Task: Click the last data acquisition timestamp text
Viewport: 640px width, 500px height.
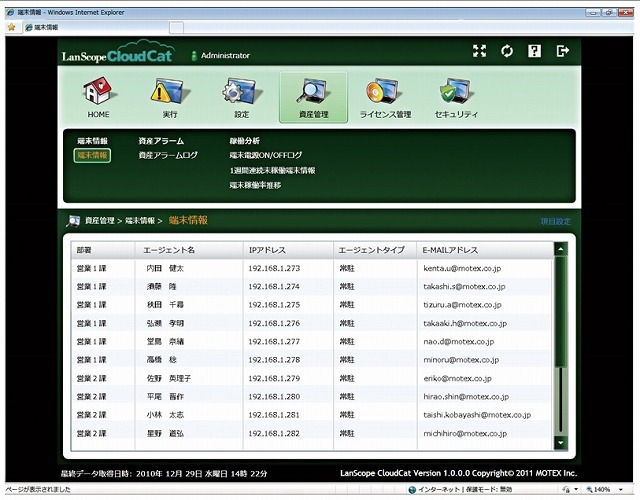Action: pos(164,473)
